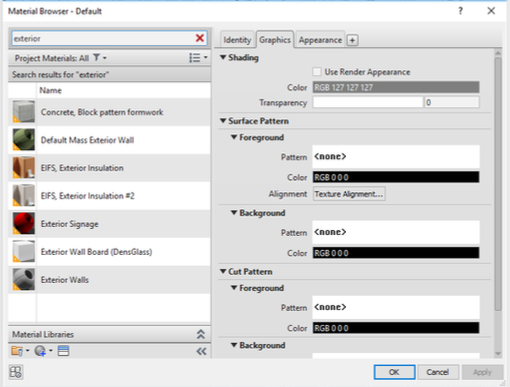Change the material list view options

coord(198,58)
